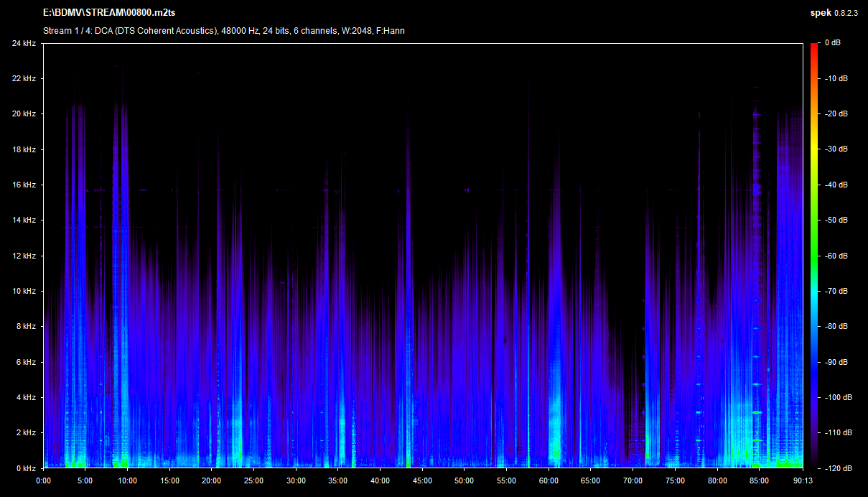Click the -120 dB scale label

(x=837, y=468)
